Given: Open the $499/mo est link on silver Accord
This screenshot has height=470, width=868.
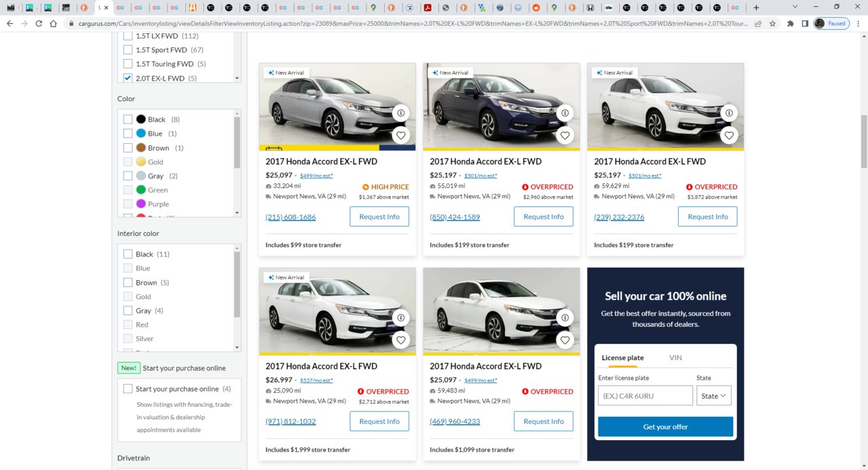Looking at the screenshot, I should [x=316, y=176].
